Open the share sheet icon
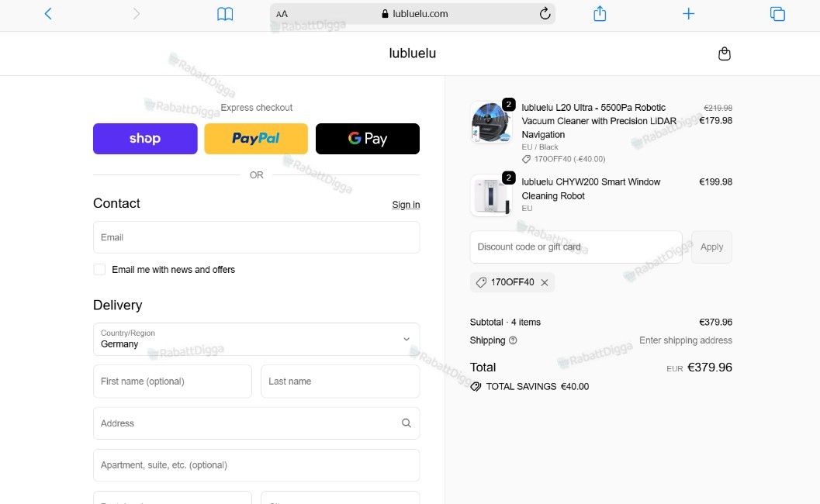 coord(600,13)
